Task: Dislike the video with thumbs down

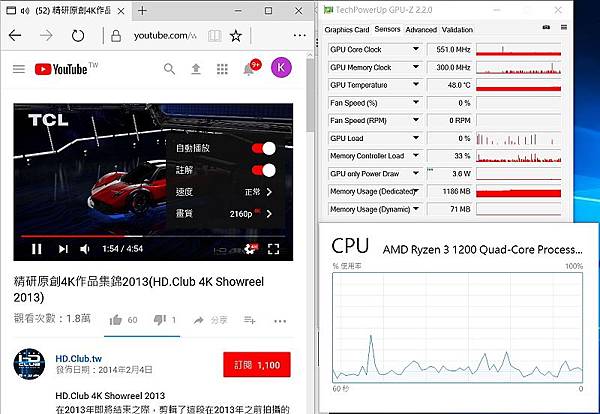Action: (x=160, y=319)
